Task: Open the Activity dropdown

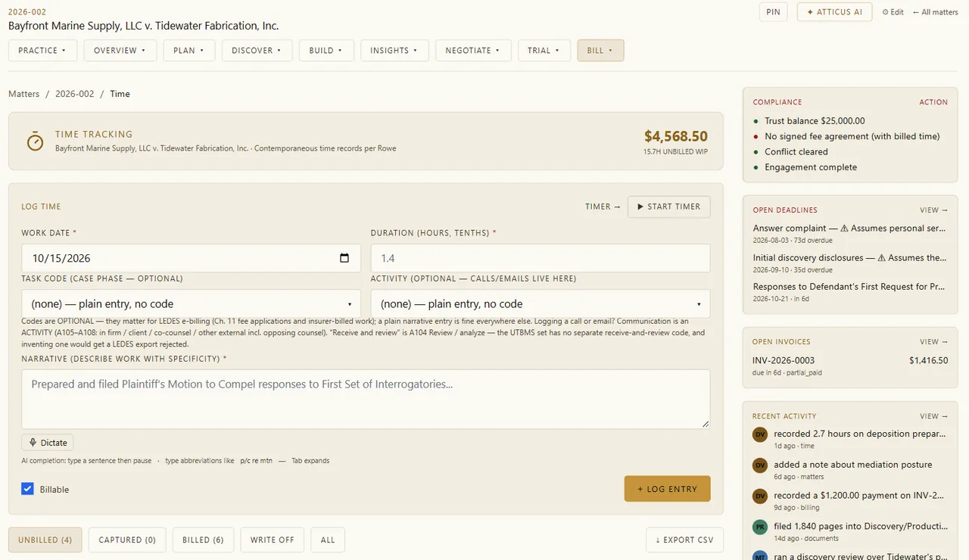Action: (x=541, y=303)
